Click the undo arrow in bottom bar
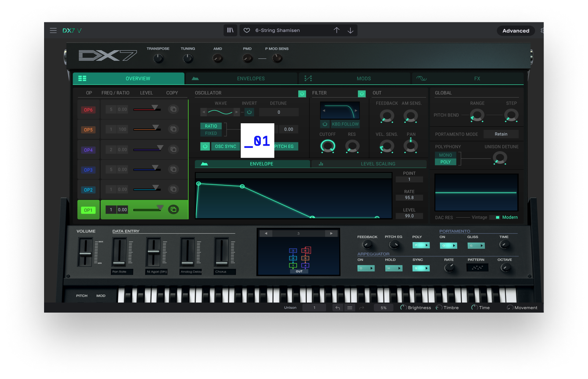Image resolution: width=588 pixels, height=379 pixels. point(338,308)
